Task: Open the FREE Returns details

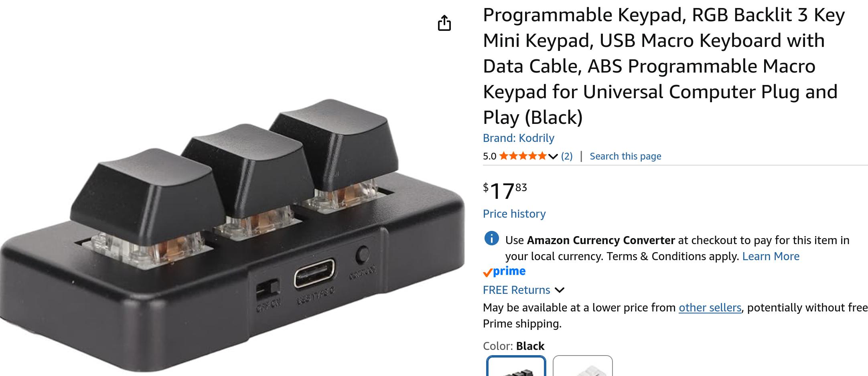Action: (516, 290)
